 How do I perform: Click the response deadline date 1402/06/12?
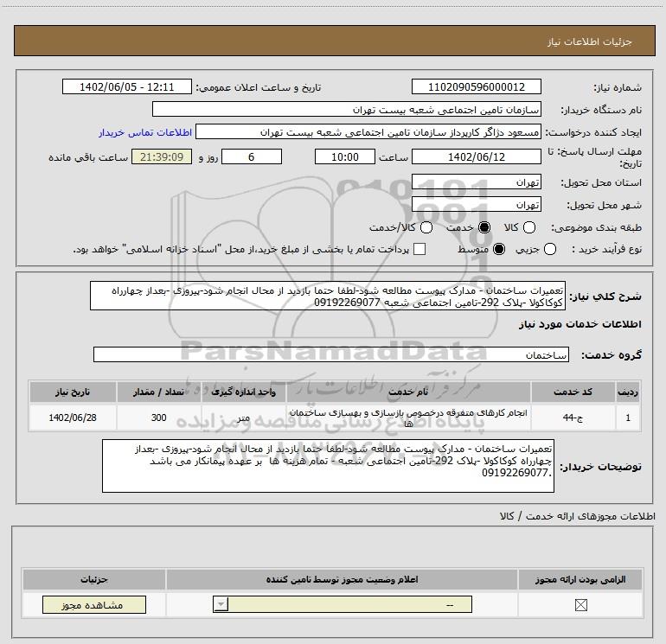click(x=476, y=156)
